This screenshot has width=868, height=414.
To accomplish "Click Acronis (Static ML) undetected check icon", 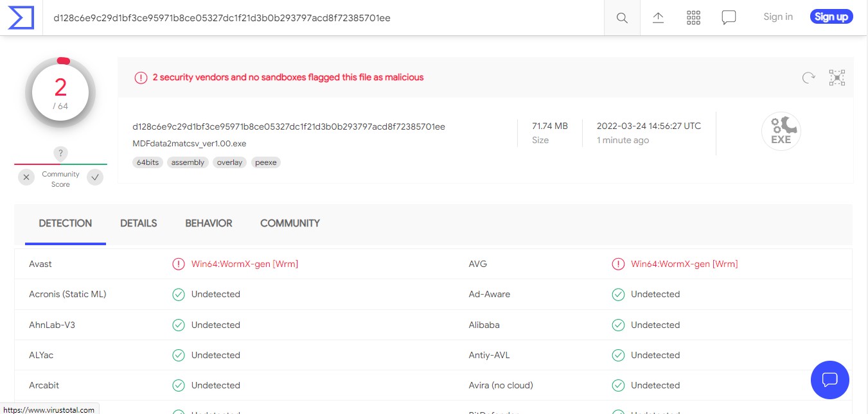I will (x=179, y=295).
